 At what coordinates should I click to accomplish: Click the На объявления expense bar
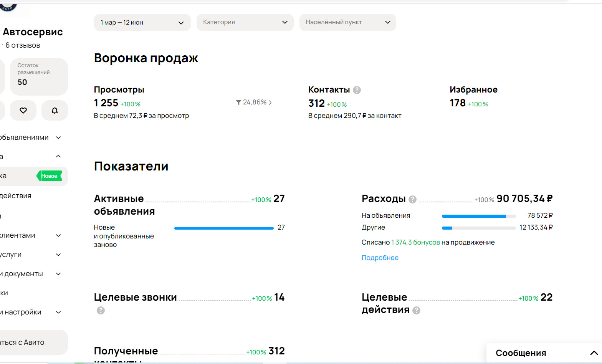point(479,216)
